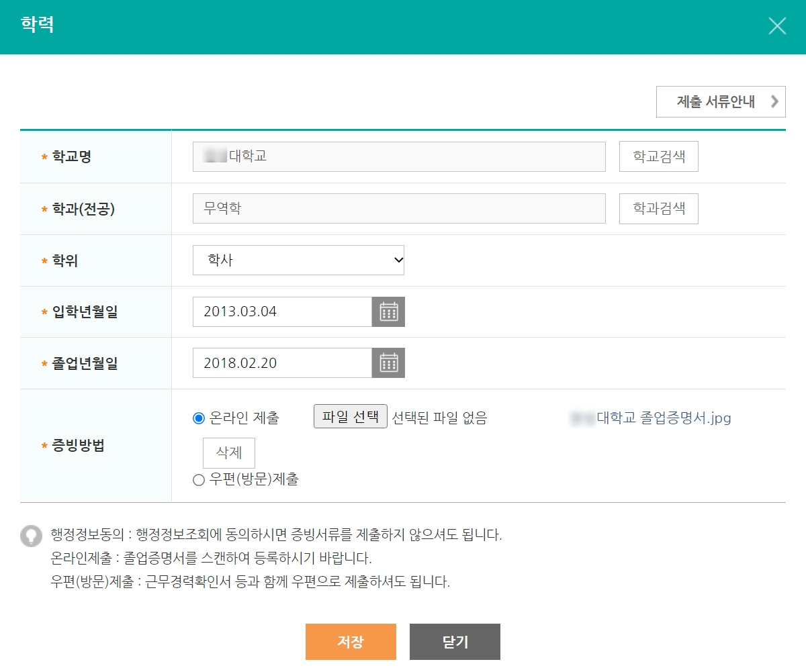Click the 행정정보동의 guidance line

[x=276, y=536]
